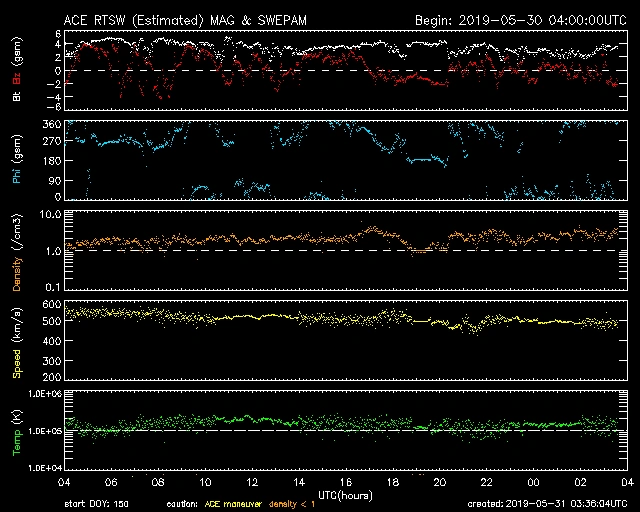Click the Speed (km/s) axis label
Image resolution: width=640 pixels, height=512 pixels.
coord(16,341)
